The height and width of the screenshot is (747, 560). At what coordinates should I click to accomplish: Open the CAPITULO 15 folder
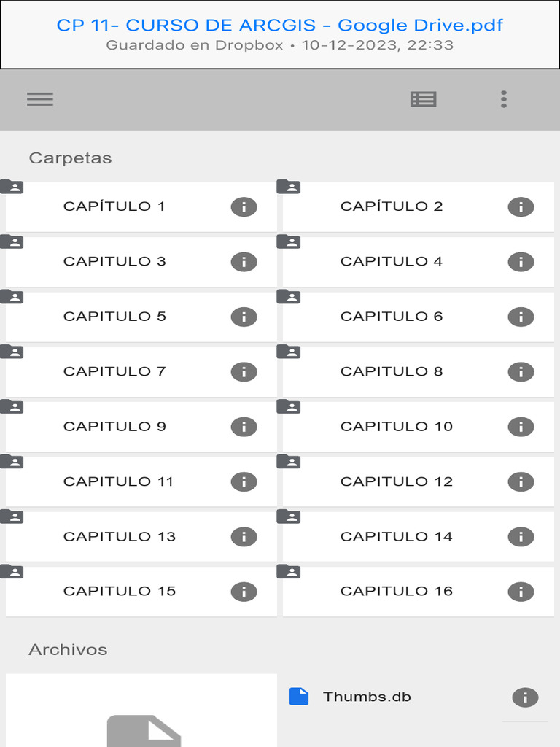[120, 591]
